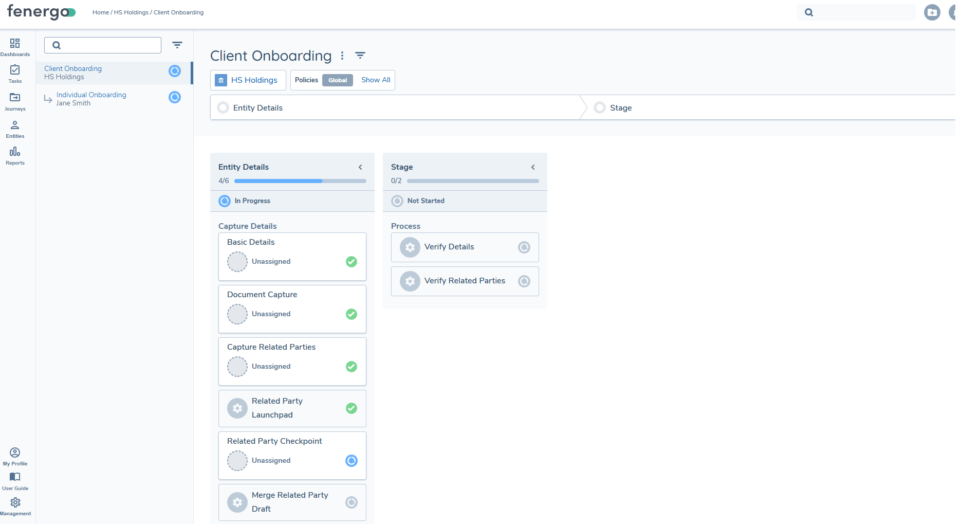Open the Client Onboarding three-dot menu
This screenshot has width=980, height=524.
(342, 56)
